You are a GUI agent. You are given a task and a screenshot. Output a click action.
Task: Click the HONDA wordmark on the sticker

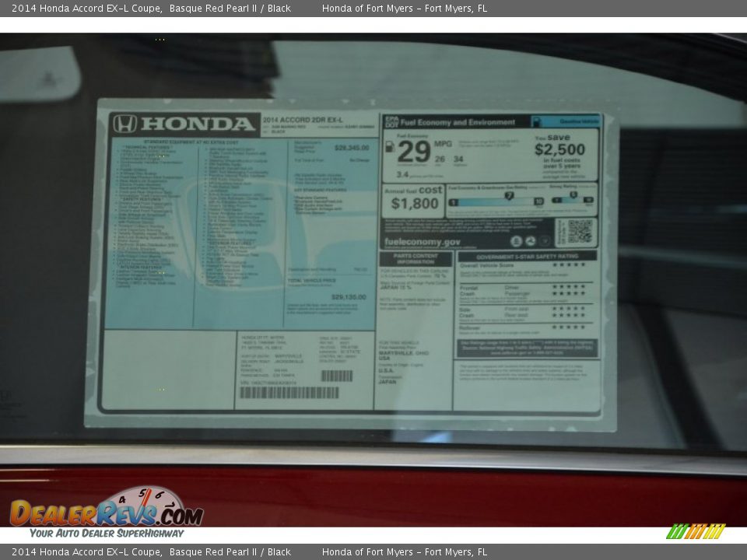[197, 124]
